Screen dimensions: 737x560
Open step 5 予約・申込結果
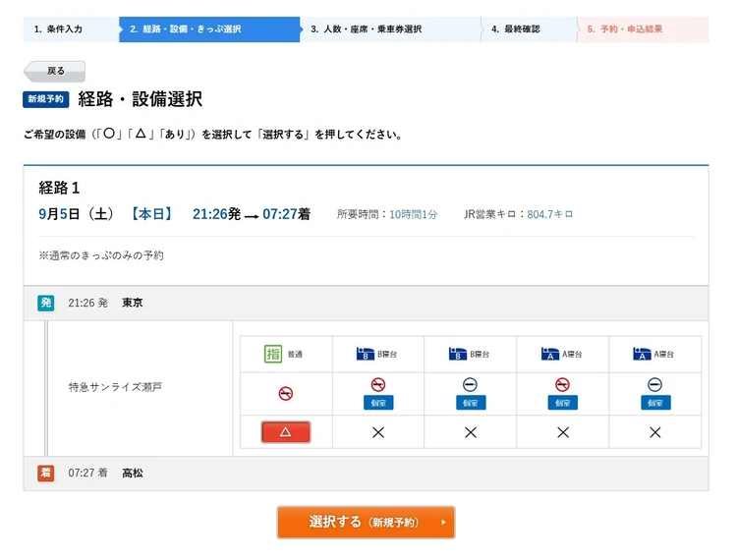click(x=643, y=29)
